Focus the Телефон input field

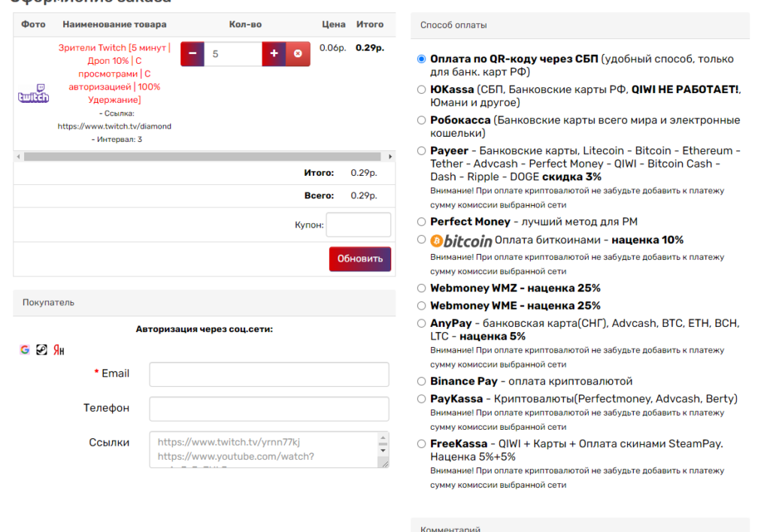click(x=269, y=409)
